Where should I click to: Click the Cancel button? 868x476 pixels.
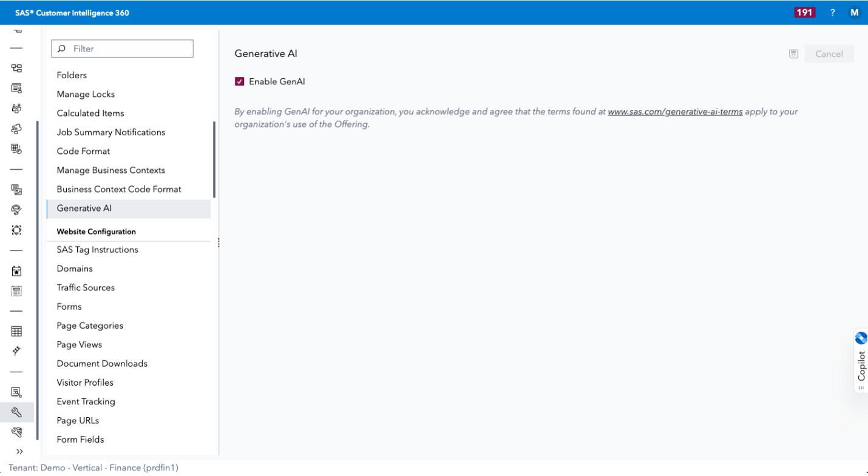point(829,53)
